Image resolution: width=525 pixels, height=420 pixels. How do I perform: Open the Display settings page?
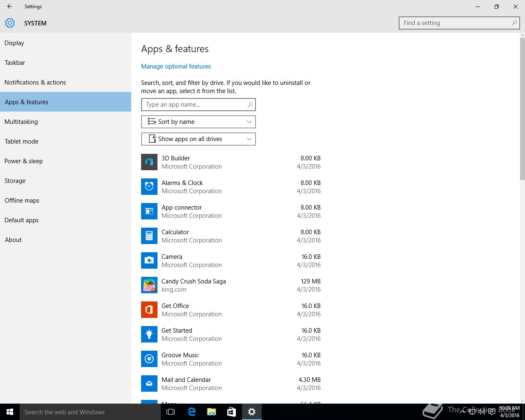click(66, 43)
